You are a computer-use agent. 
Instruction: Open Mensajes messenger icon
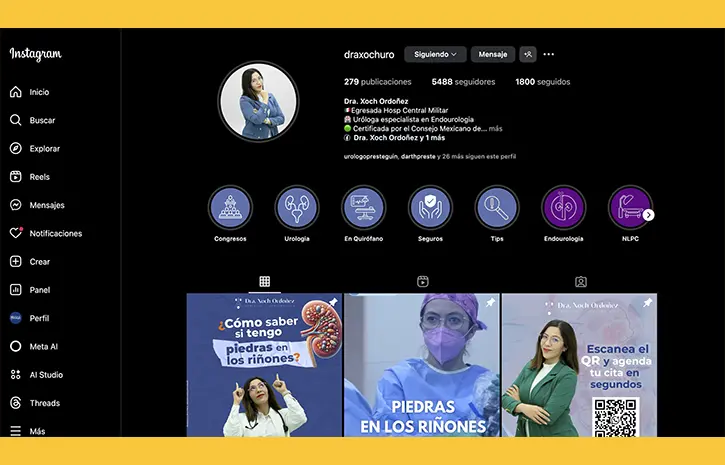click(16, 205)
